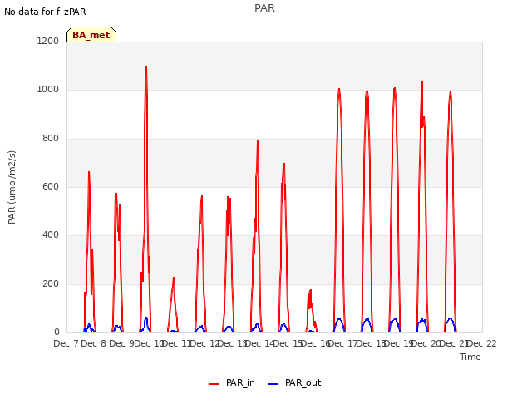Click the 800 y-axis tick label
This screenshot has height=399, width=532.
51,139
